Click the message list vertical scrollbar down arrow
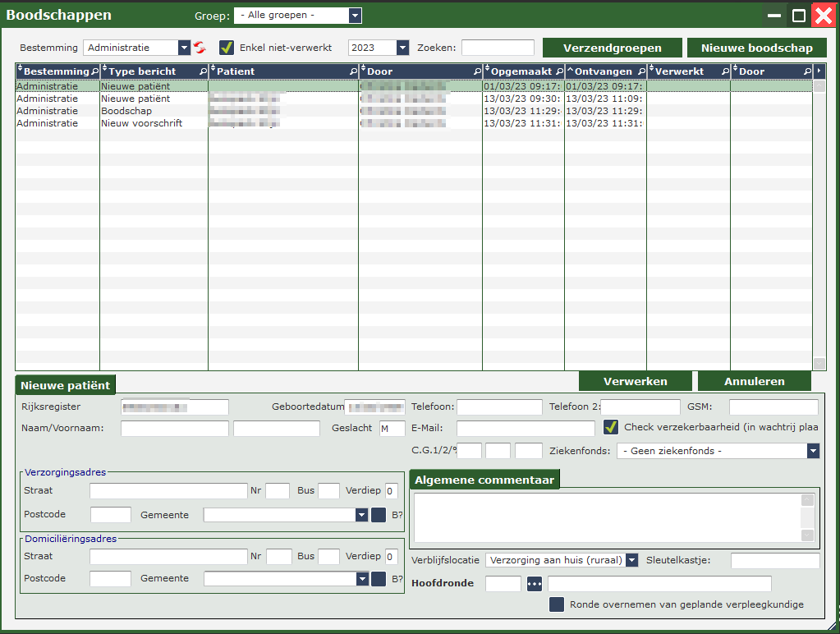 819,363
